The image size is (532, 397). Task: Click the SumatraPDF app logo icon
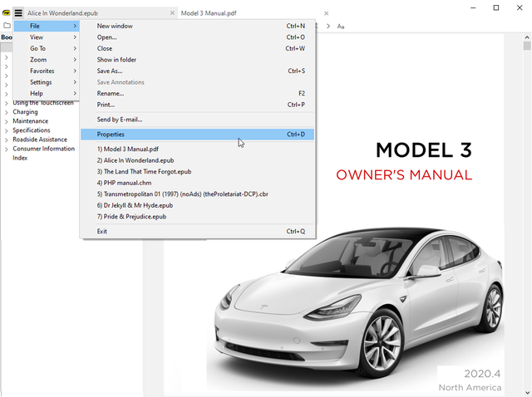tap(6, 13)
